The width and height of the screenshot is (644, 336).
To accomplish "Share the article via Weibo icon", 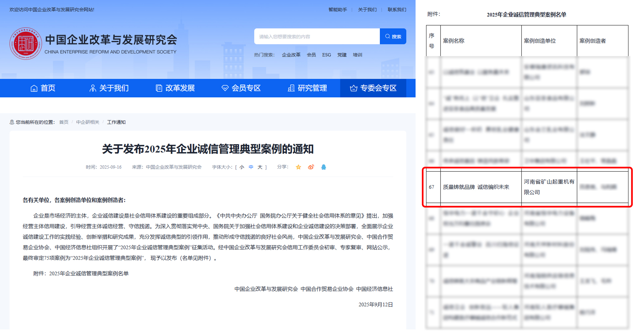I will pyautogui.click(x=311, y=167).
